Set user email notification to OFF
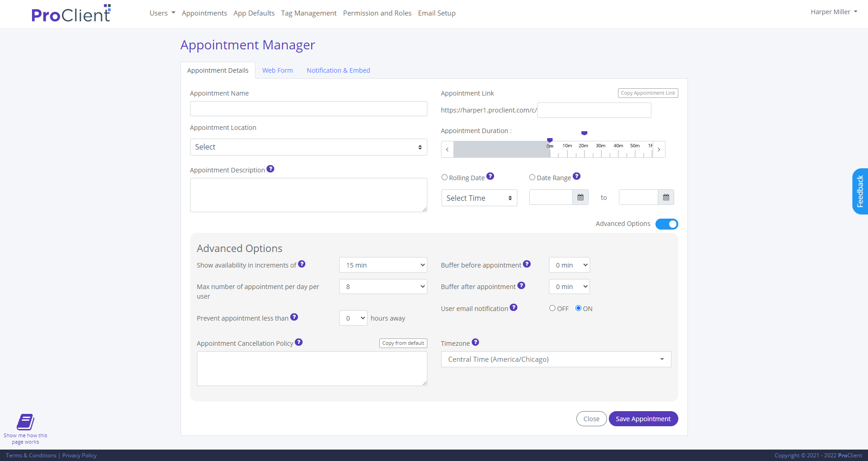 point(552,308)
